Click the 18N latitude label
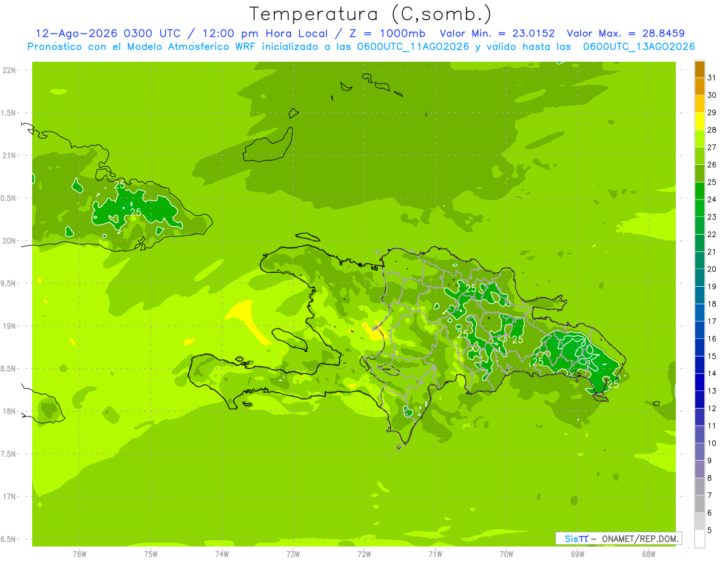The height and width of the screenshot is (562, 728). [10, 412]
